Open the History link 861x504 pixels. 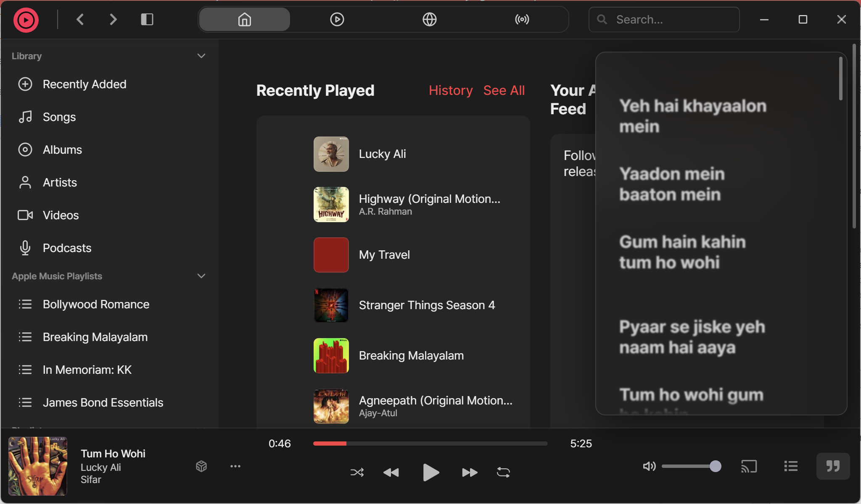(x=451, y=90)
